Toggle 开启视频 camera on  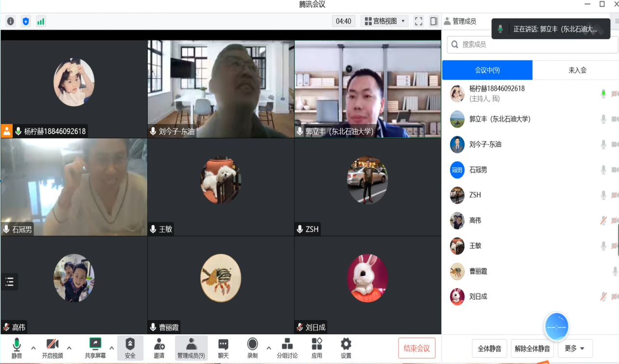pyautogui.click(x=52, y=345)
